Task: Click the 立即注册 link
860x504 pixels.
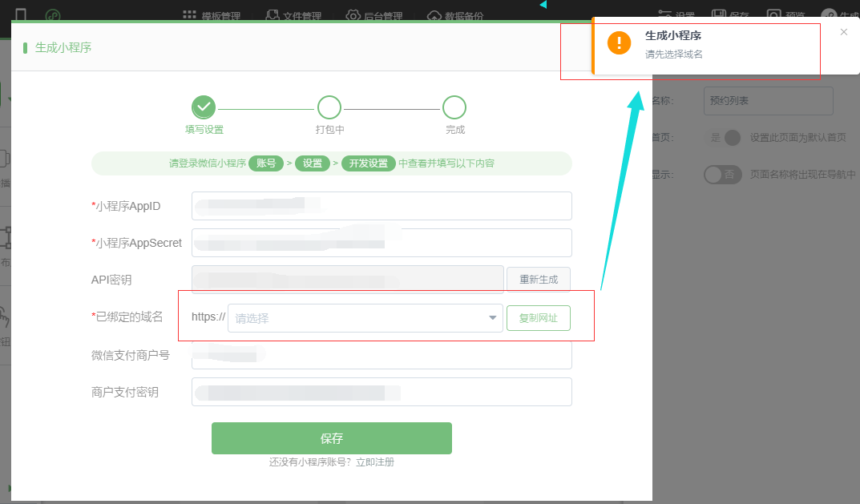Action: coord(375,462)
